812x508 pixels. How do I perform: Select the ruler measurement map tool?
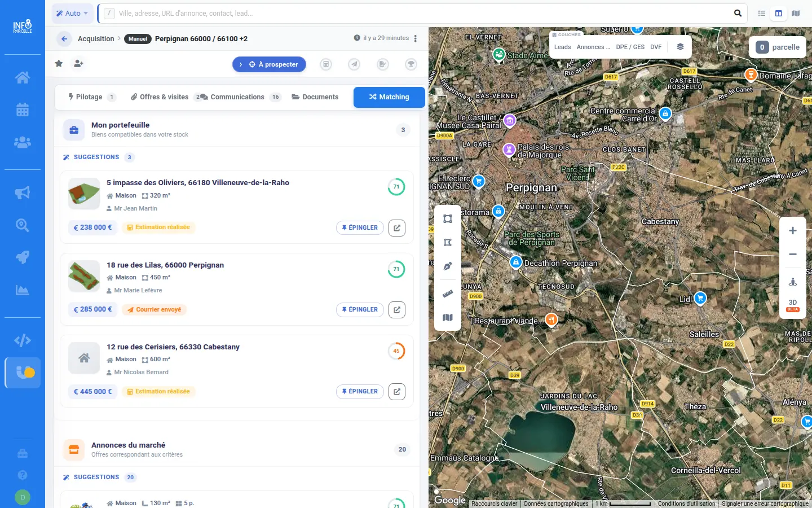point(448,294)
